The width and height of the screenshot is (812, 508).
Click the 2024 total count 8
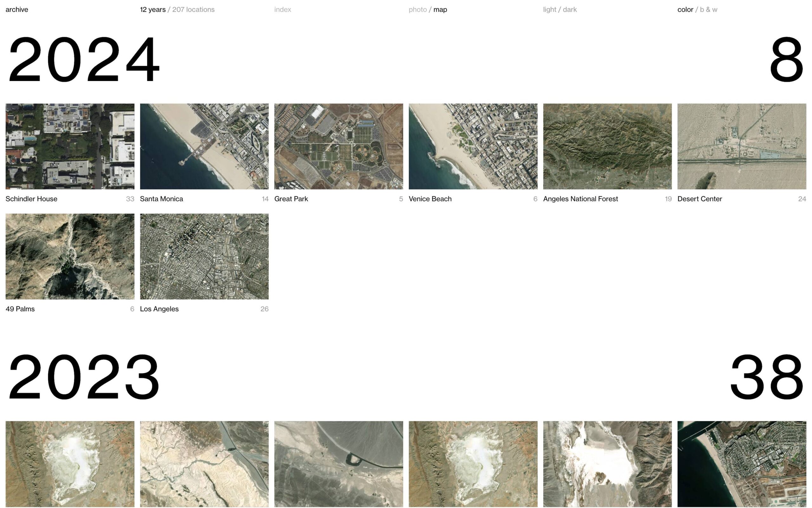pyautogui.click(x=786, y=59)
